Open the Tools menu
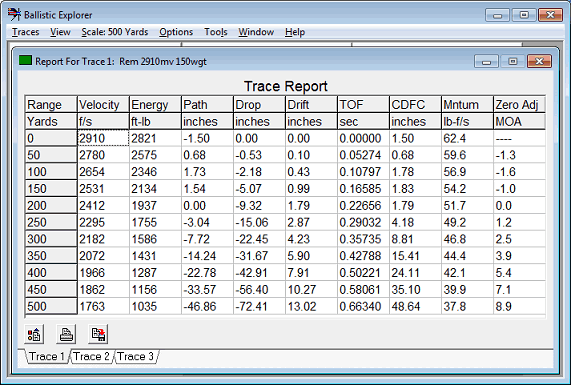Screen dimensions: 571x385 pyautogui.click(x=216, y=32)
